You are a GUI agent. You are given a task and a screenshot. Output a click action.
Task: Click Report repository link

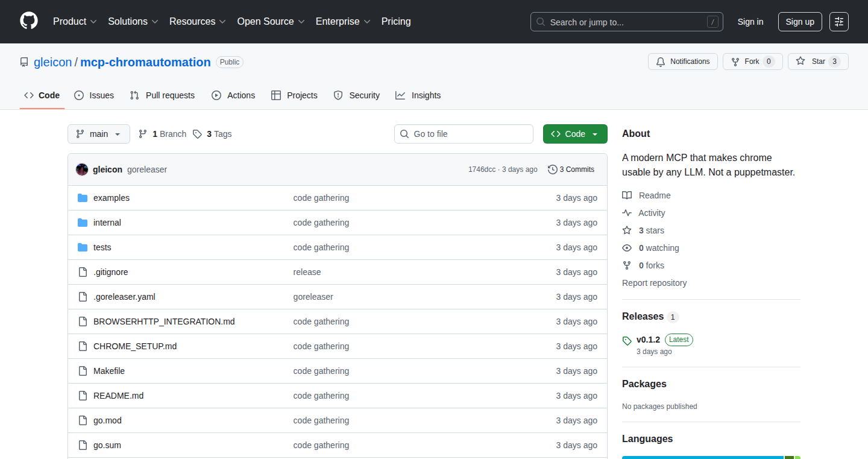pos(655,283)
